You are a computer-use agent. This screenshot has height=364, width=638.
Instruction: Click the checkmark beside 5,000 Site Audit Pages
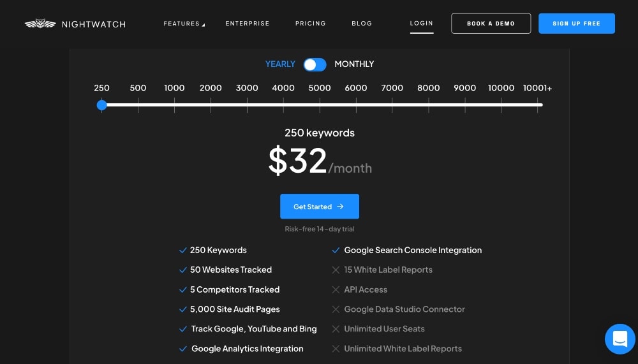(x=183, y=309)
